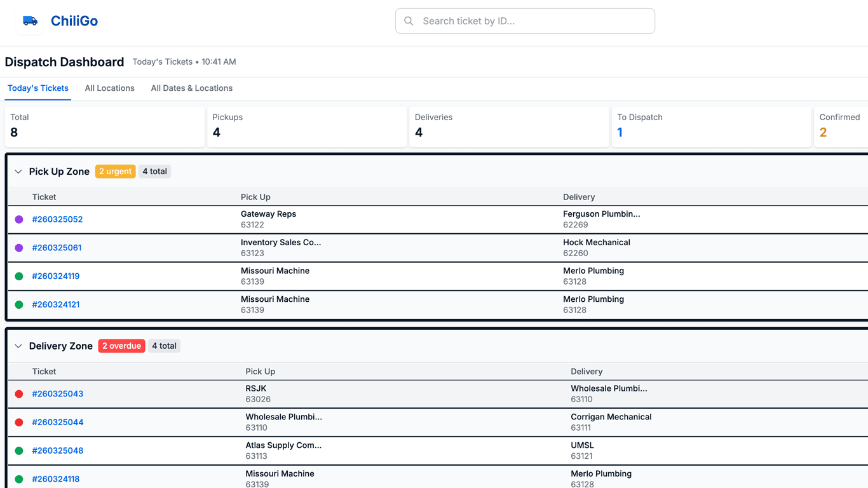Click the green status dot for ticket #260324121
The width and height of the screenshot is (868, 488).
[x=19, y=305]
